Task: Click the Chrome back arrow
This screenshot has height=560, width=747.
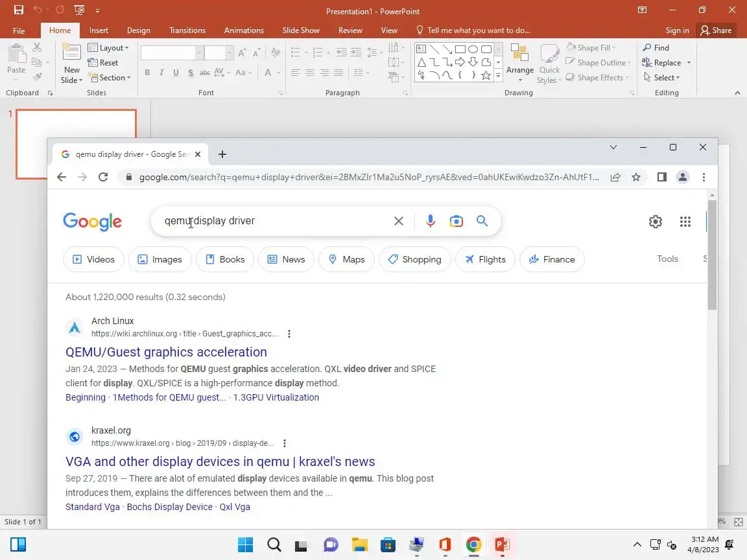Action: pos(62,177)
